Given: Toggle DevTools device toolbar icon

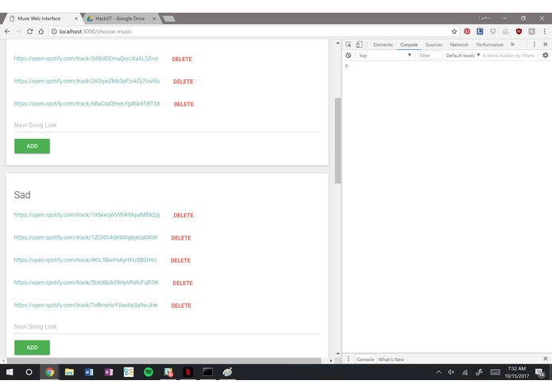Looking at the screenshot, I should [x=359, y=44].
